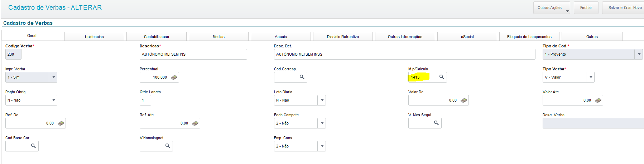Open calculator icon in Ref. De field
The image size is (644, 164).
click(x=61, y=123)
